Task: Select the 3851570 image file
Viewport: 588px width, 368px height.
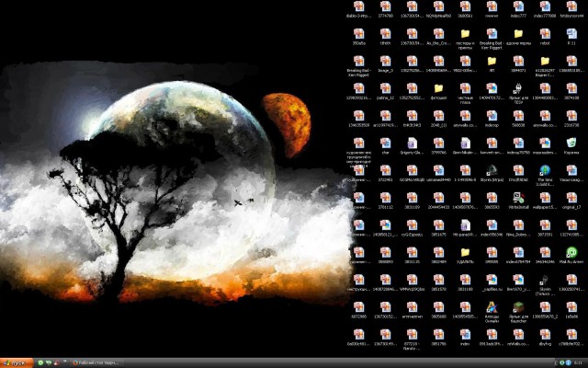Action: [x=438, y=280]
